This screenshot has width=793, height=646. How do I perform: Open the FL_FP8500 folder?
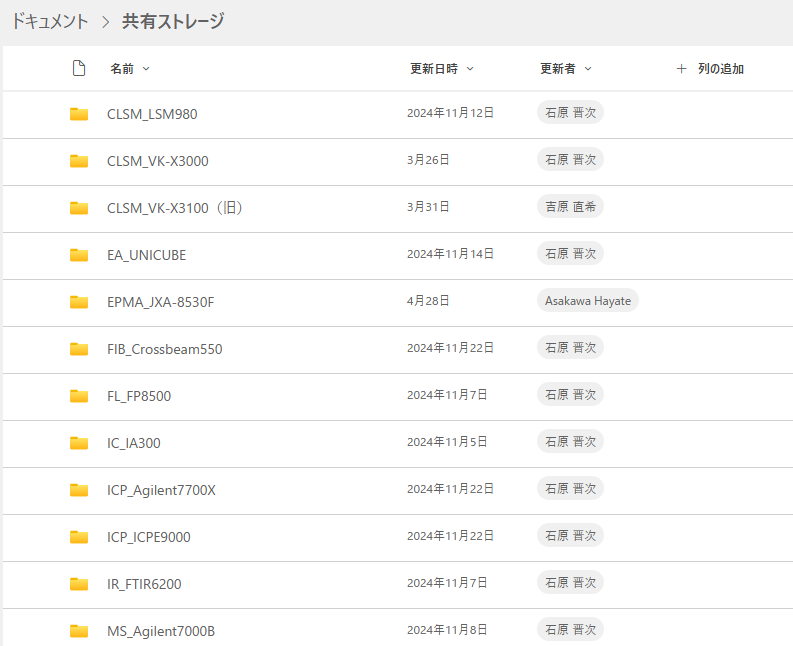pyautogui.click(x=139, y=396)
